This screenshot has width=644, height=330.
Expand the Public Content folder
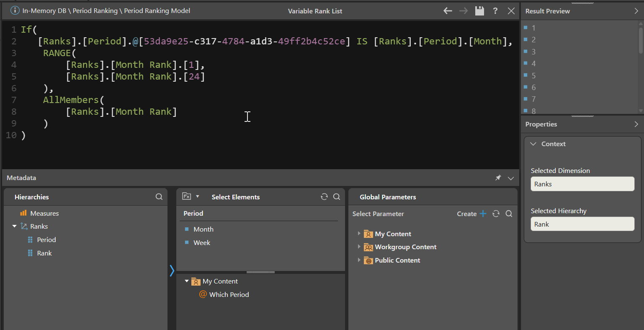[359, 260]
